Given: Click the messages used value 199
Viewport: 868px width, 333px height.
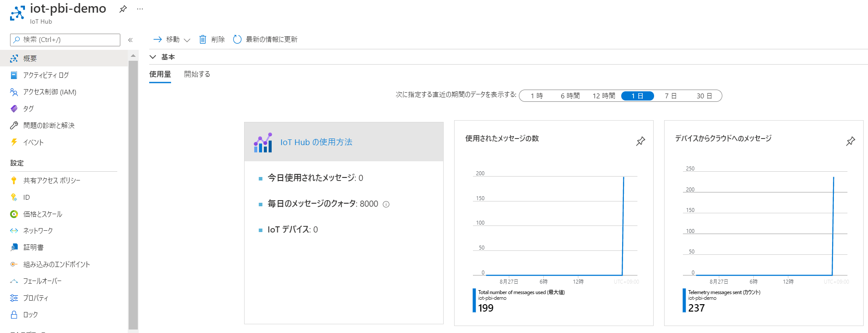Looking at the screenshot, I should click(486, 308).
